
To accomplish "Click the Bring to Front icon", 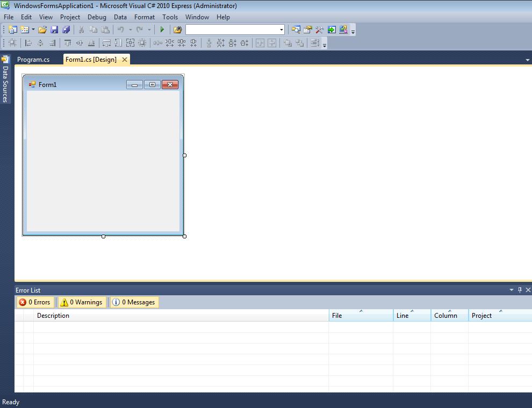I will [x=287, y=43].
